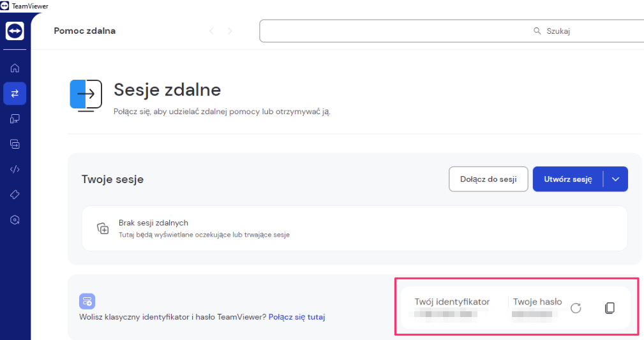Click the Utwórz sesję button

coord(568,179)
